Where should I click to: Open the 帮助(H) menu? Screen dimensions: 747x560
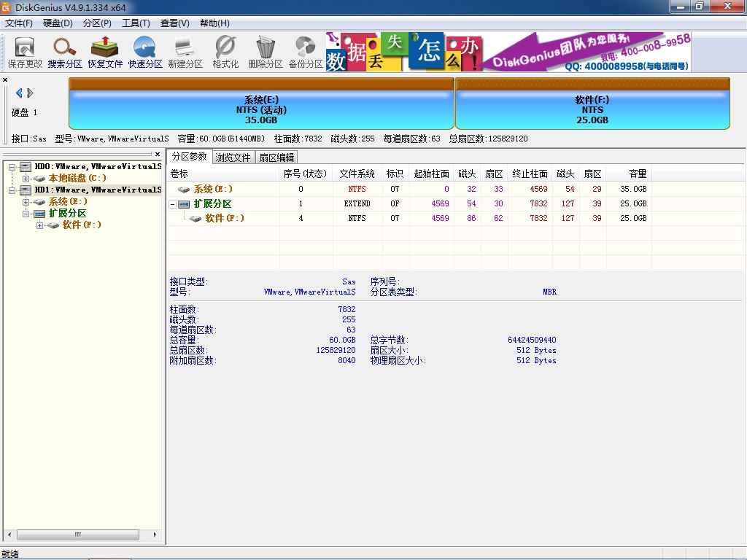point(214,23)
